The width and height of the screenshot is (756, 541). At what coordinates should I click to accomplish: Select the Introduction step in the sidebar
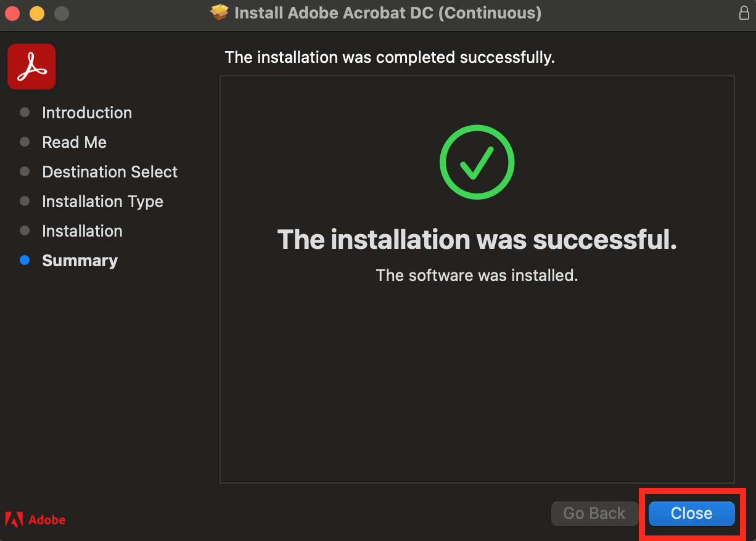point(87,113)
